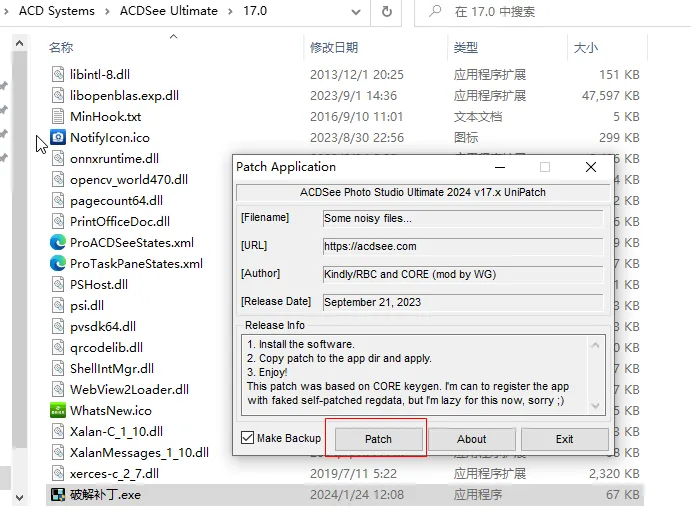Click the NotifyIcon.ico camera icon
The height and width of the screenshot is (514, 691).
click(58, 138)
